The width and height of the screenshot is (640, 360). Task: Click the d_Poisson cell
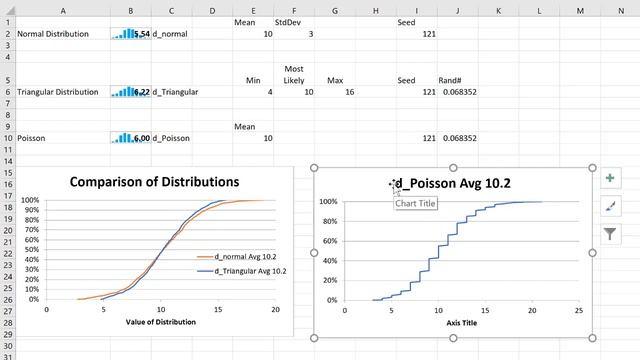click(171, 138)
